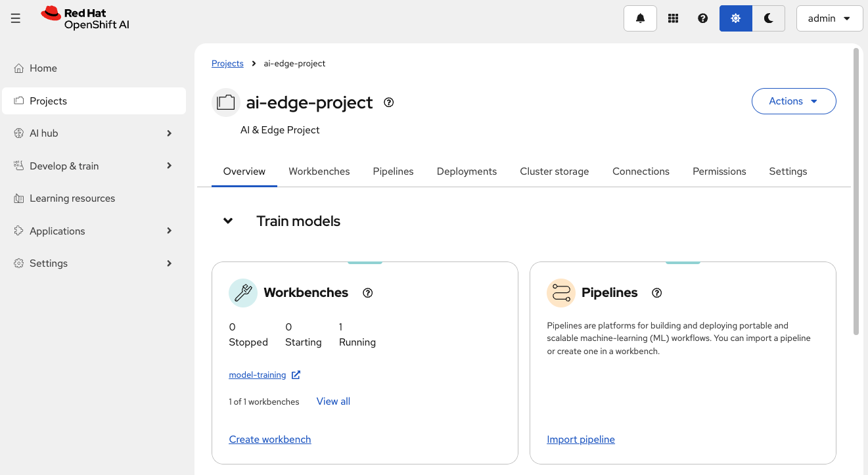
Task: Switch to dark theme with moon toggle
Action: 768,18
